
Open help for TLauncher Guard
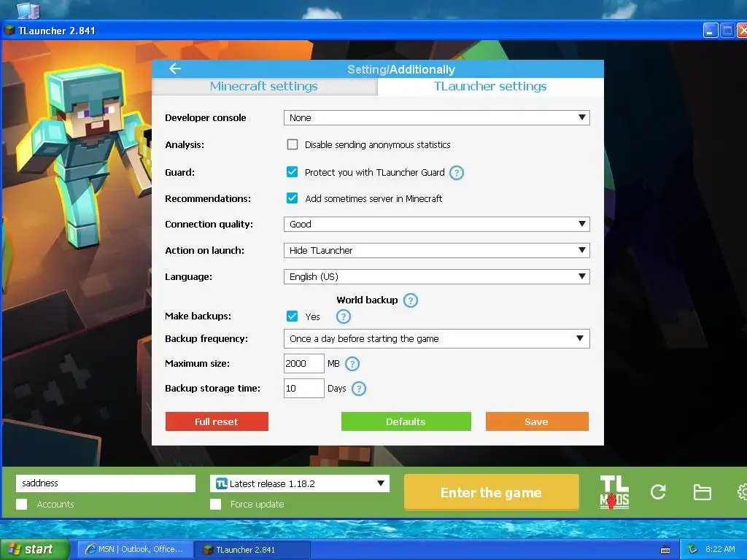pos(457,173)
